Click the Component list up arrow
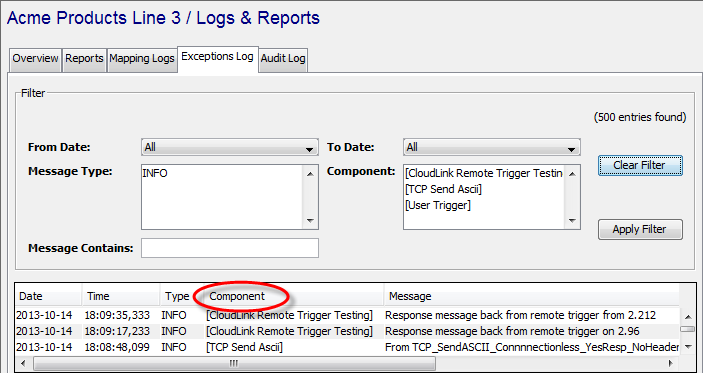703x373 pixels. point(572,174)
